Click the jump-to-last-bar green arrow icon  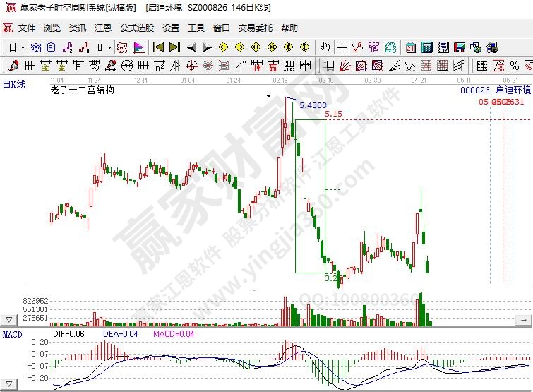(x=174, y=47)
